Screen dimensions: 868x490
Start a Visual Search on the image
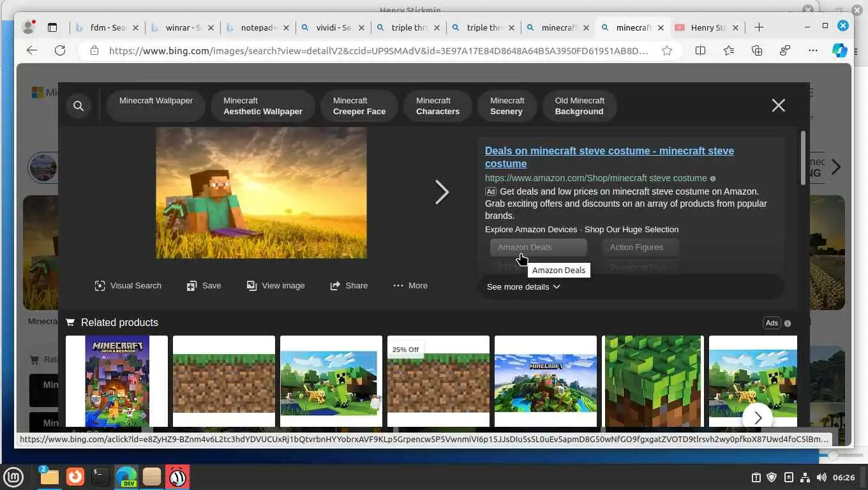tap(128, 286)
